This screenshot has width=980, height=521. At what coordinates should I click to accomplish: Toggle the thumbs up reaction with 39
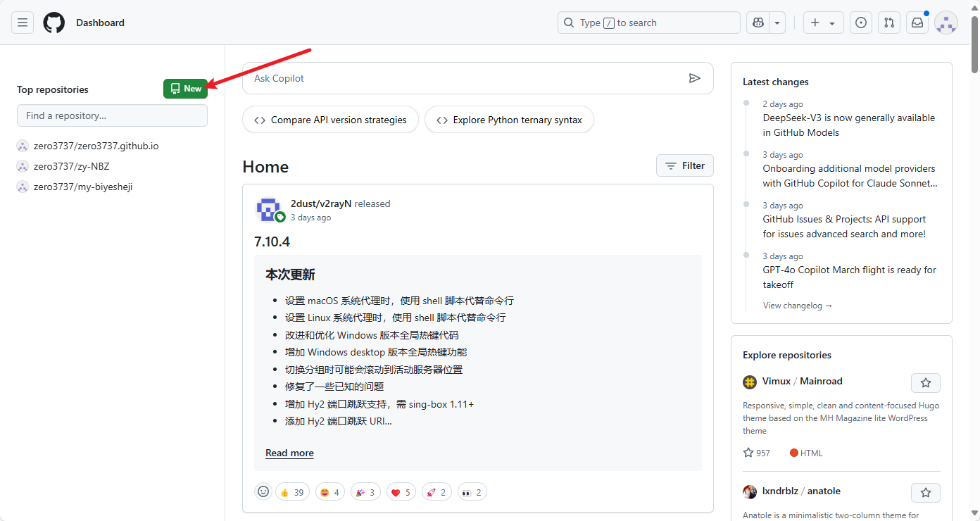click(292, 492)
